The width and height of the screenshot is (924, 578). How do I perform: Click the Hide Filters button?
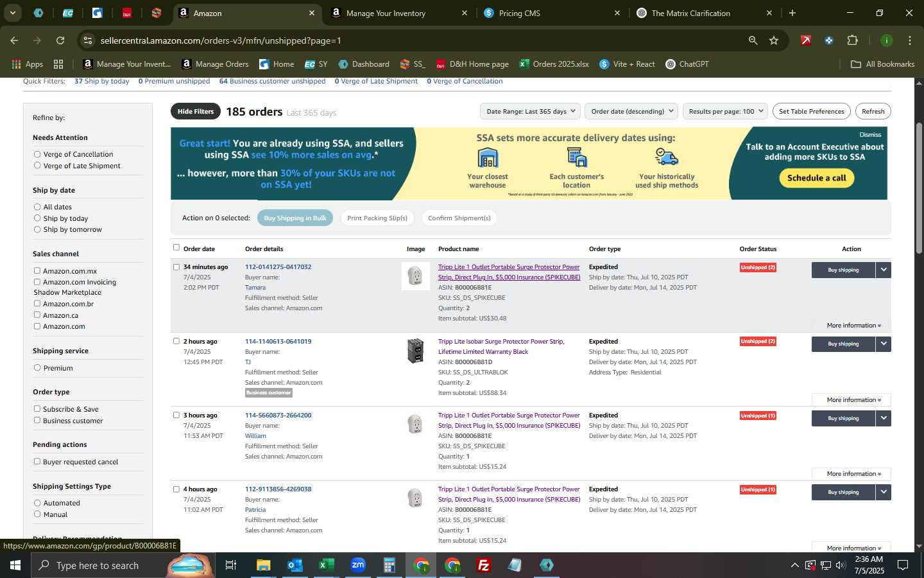click(x=196, y=111)
